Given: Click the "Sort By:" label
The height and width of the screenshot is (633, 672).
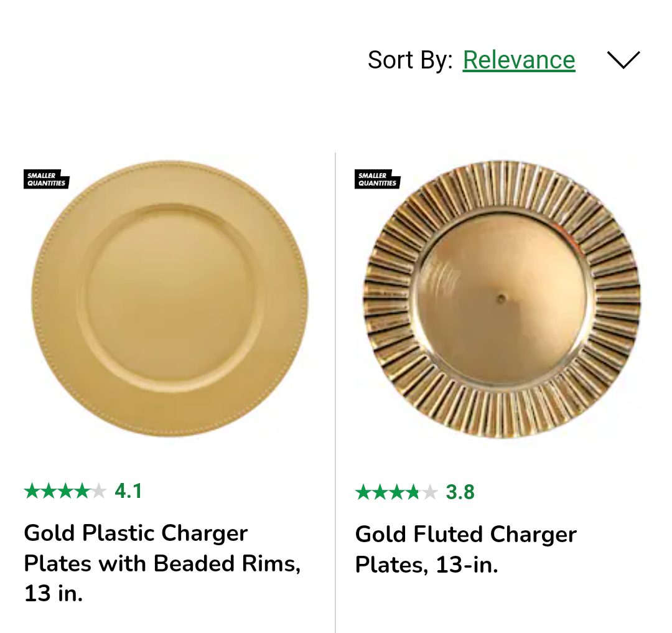Looking at the screenshot, I should point(410,60).
